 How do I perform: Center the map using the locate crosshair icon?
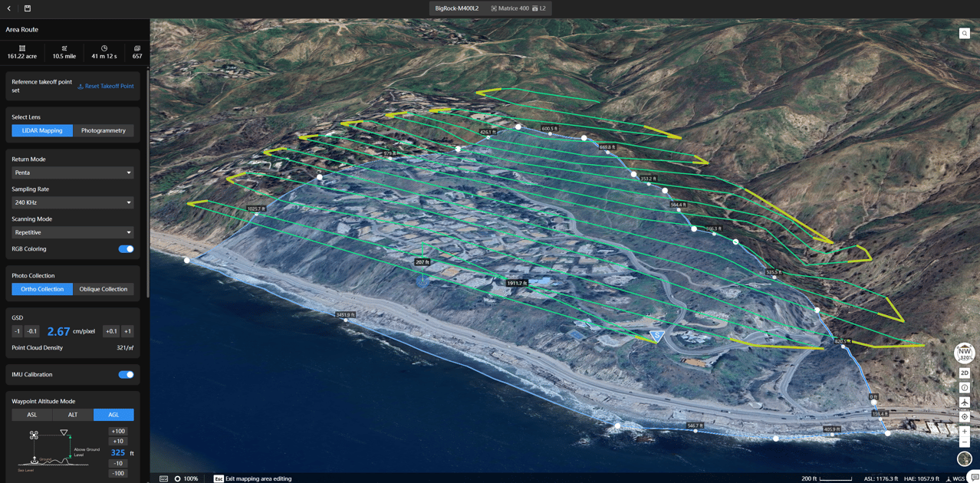click(x=964, y=416)
